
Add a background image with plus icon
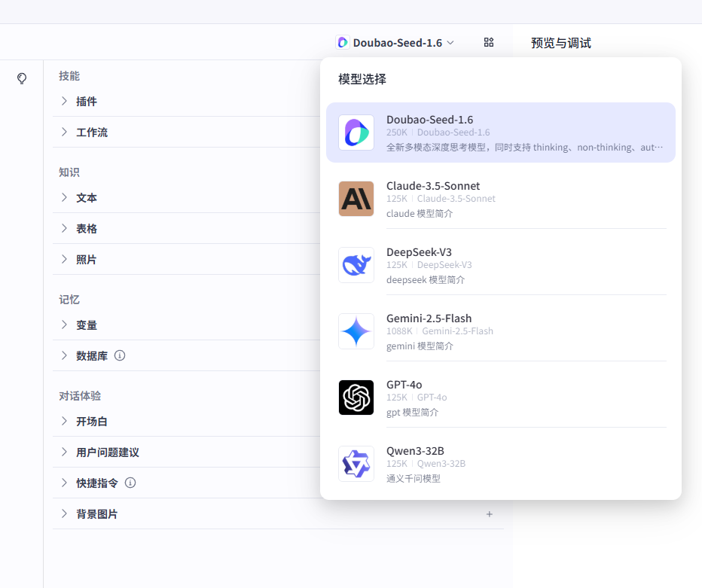click(x=490, y=514)
